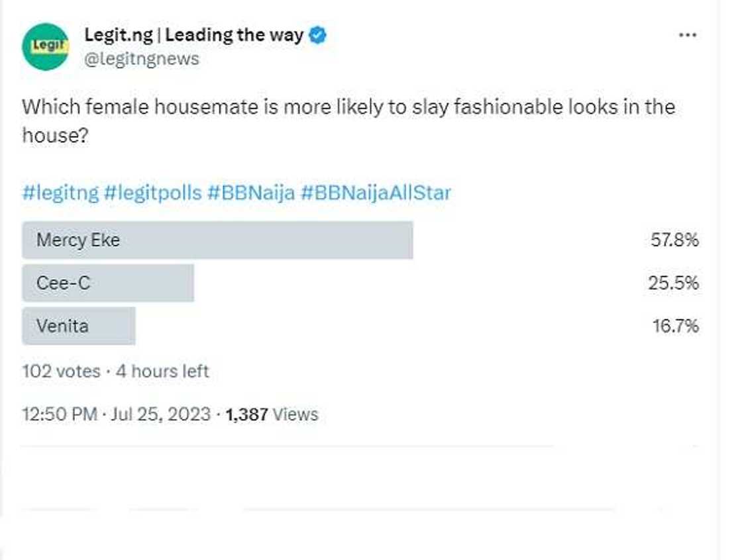Screen dimensions: 742x560
Task: Click the 57.8% poll result
Action: coord(674,240)
